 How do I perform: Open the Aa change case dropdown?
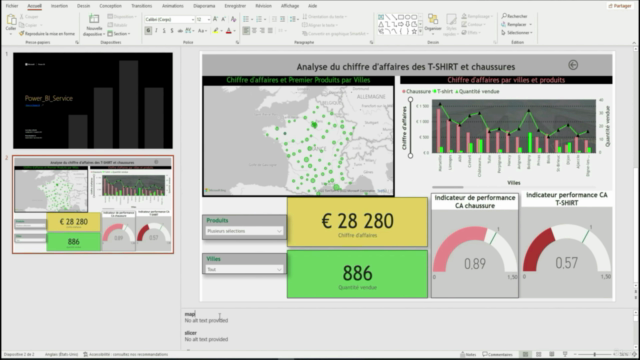[202, 31]
